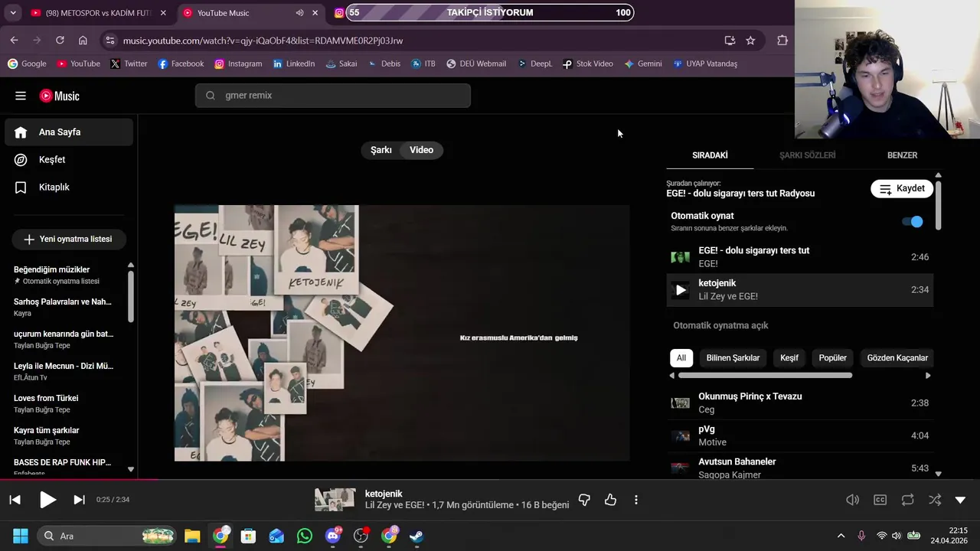Open tab search dropdown arrow
Viewport: 980px width, 551px height.
pos(13,13)
